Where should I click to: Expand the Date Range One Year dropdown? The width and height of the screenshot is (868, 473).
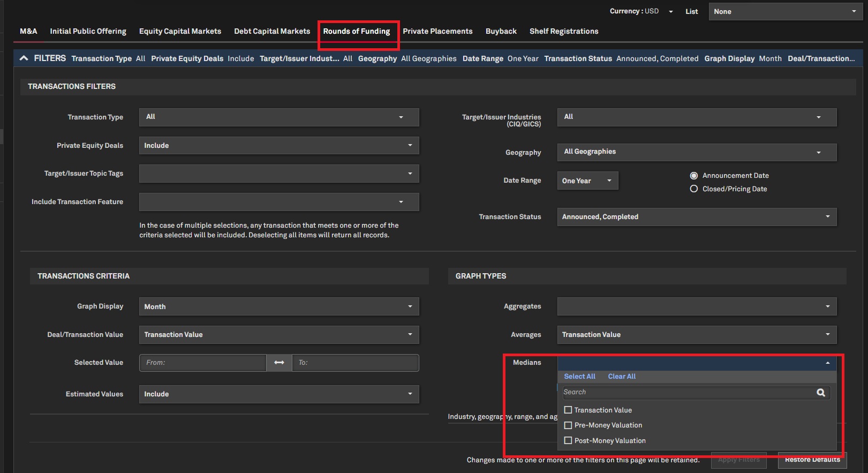[587, 181]
